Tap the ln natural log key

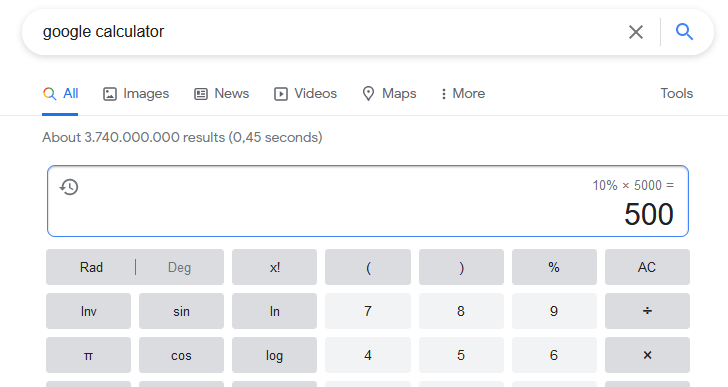tap(274, 311)
